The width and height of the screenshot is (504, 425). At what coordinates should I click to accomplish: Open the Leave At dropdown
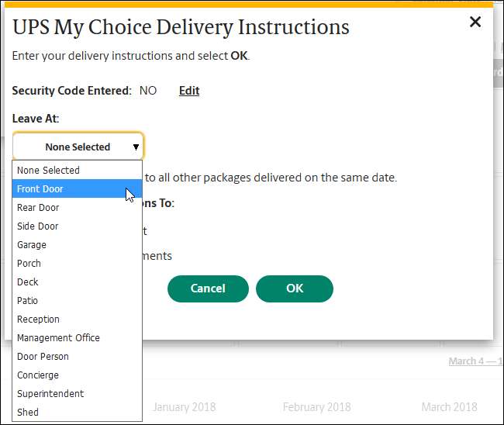pyautogui.click(x=78, y=147)
